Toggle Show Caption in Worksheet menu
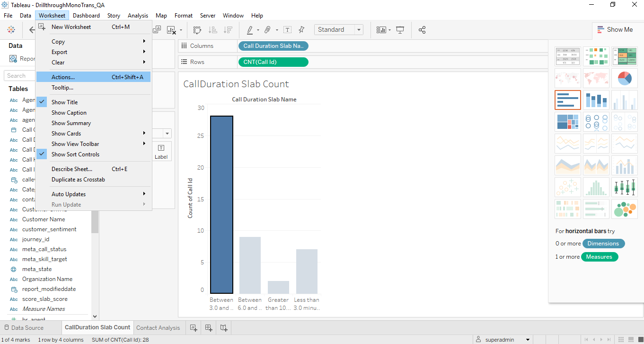644x344 pixels. click(x=94, y=113)
